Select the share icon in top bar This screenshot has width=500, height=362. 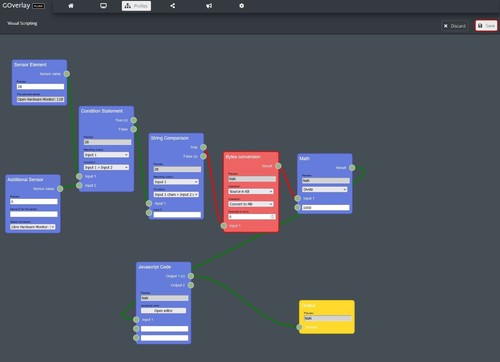click(x=173, y=6)
